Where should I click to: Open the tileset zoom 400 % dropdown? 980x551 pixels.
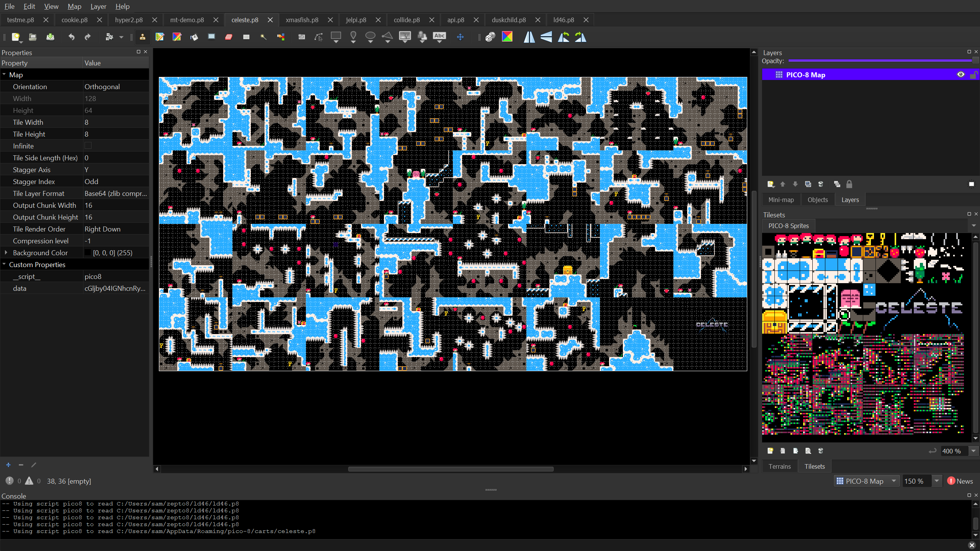tap(973, 451)
